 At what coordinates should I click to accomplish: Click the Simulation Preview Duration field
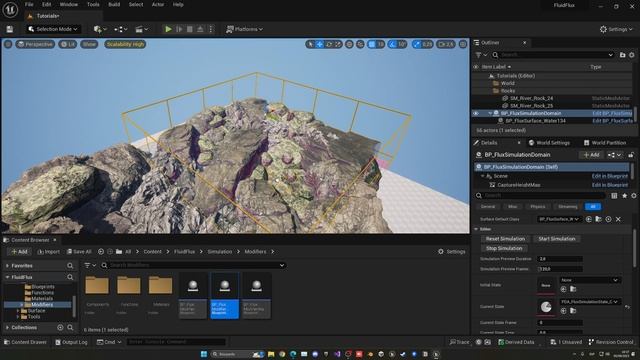coord(560,259)
